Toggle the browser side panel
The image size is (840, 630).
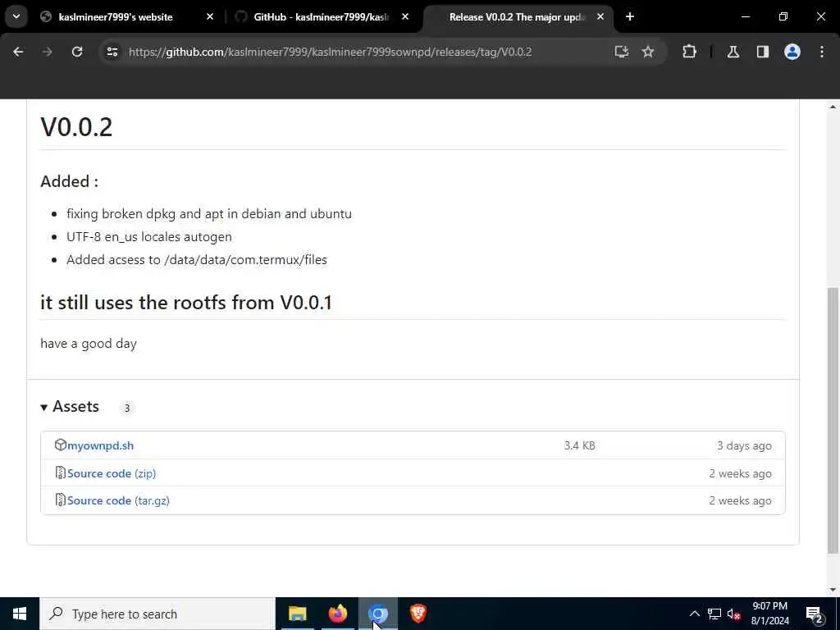click(x=763, y=52)
